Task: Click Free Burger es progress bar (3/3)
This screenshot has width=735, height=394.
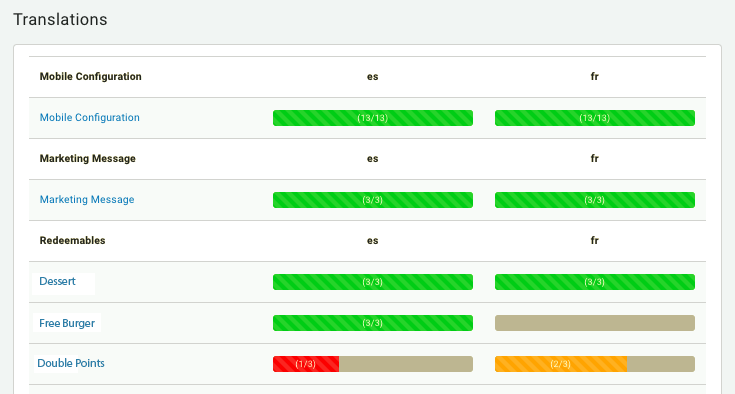Action: (x=373, y=323)
